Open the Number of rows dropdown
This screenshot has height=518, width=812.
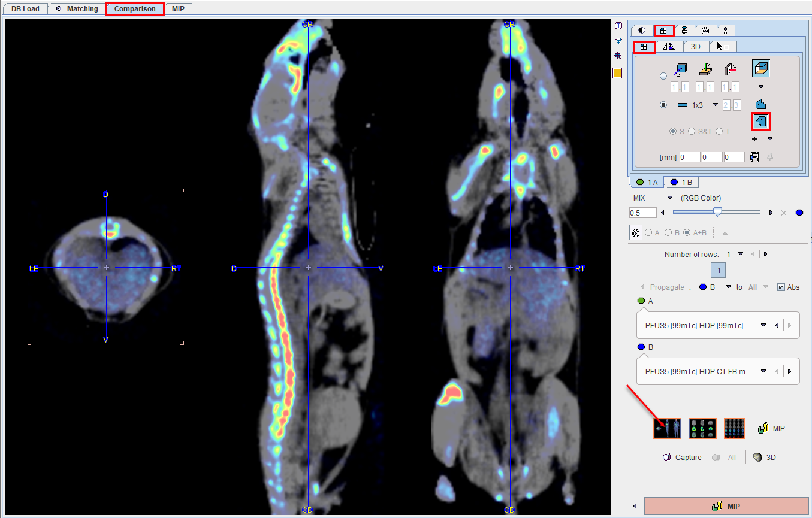(741, 254)
